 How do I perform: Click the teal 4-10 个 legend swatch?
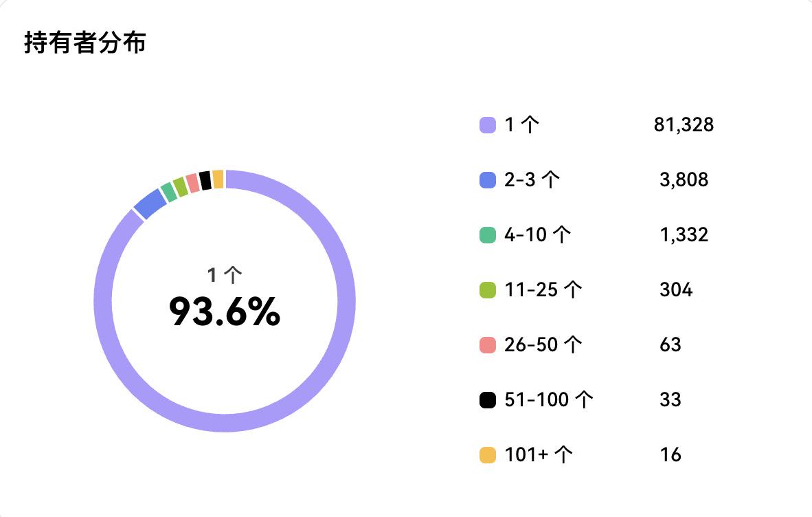tap(487, 235)
